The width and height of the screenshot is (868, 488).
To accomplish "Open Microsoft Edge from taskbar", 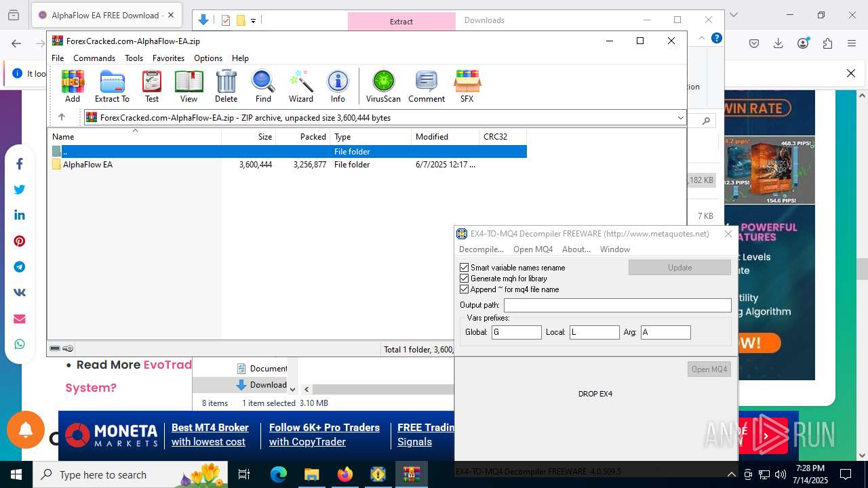I will tap(279, 474).
